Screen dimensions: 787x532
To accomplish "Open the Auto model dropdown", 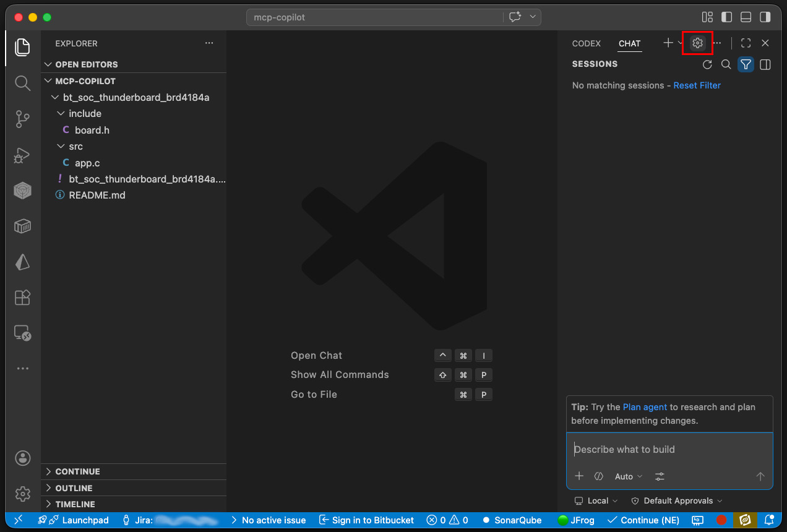I will coord(629,476).
